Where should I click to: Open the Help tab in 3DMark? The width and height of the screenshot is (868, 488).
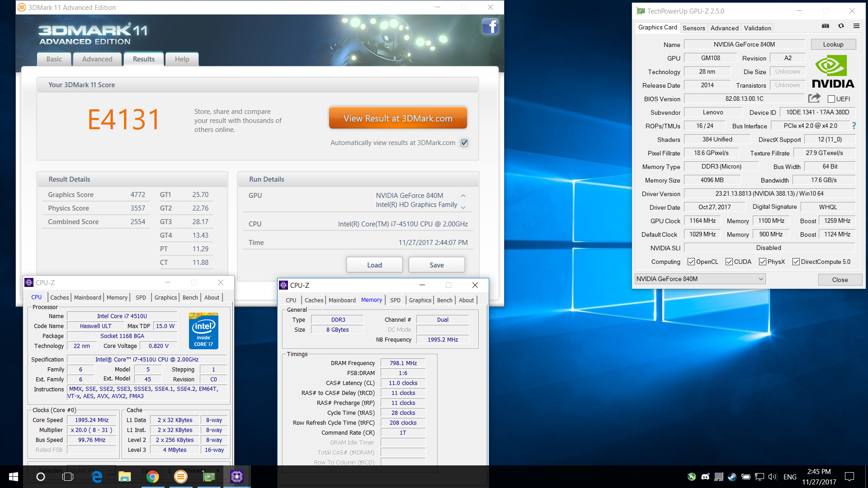coord(182,59)
